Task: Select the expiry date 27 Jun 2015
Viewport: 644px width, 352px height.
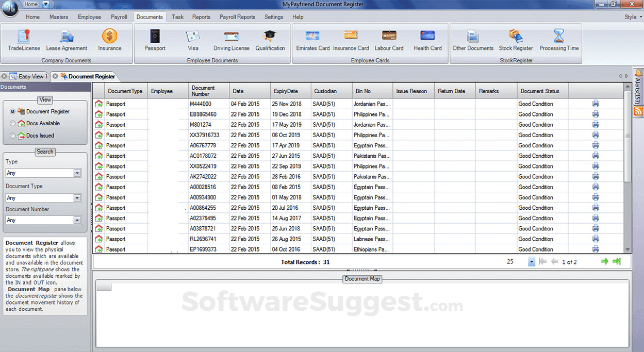Action: pos(291,156)
